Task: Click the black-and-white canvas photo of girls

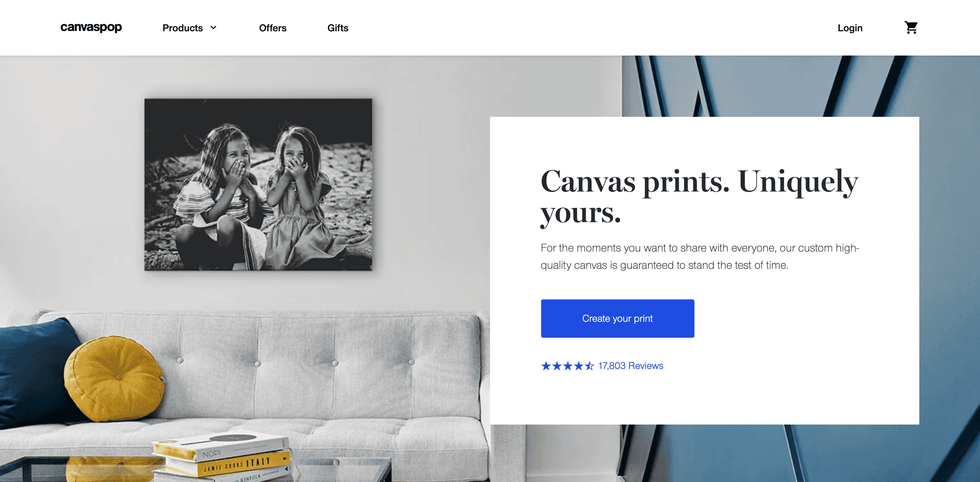Action: [x=258, y=185]
